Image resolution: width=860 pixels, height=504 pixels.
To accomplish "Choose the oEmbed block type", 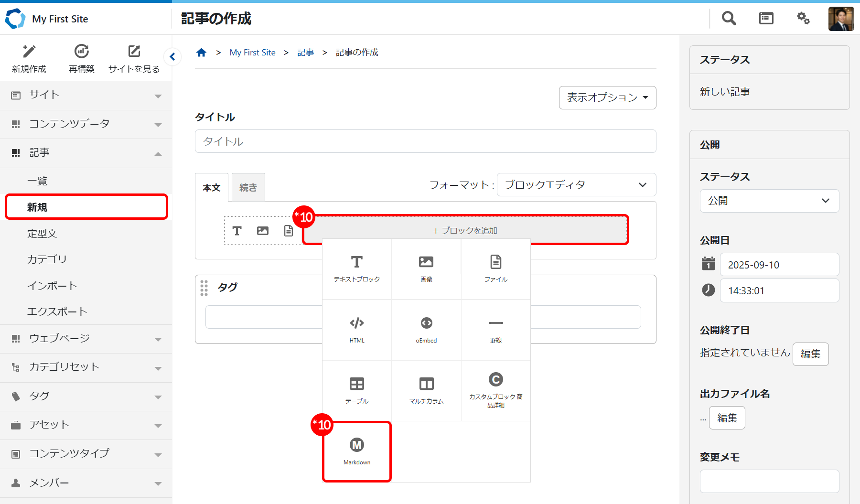I will (426, 330).
